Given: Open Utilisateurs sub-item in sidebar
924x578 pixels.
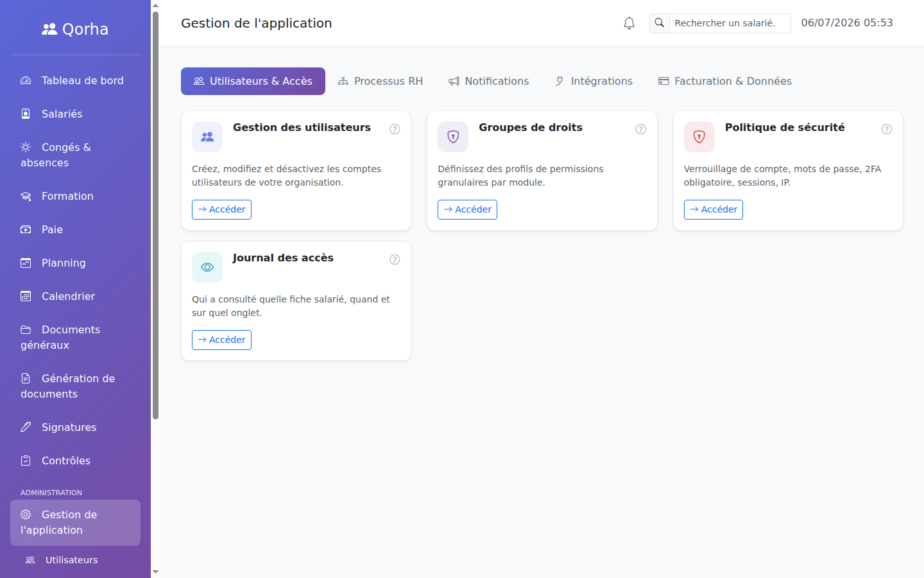Looking at the screenshot, I should (x=75, y=560).
